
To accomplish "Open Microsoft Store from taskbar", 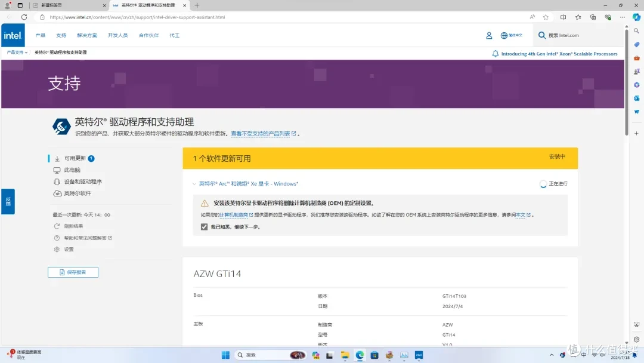I will 374,355.
